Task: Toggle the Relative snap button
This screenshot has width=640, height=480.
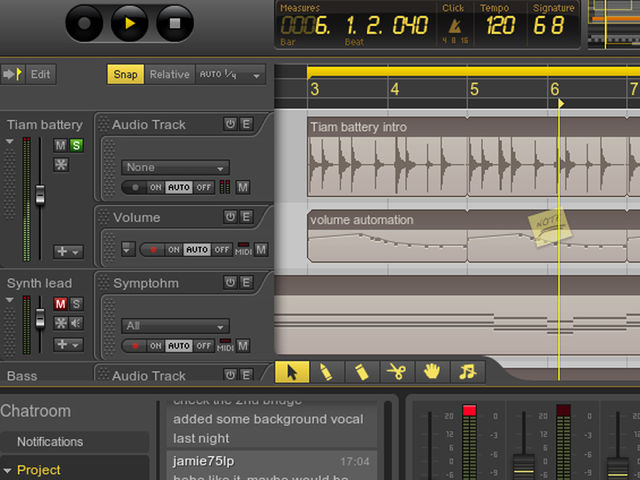Action: (169, 74)
